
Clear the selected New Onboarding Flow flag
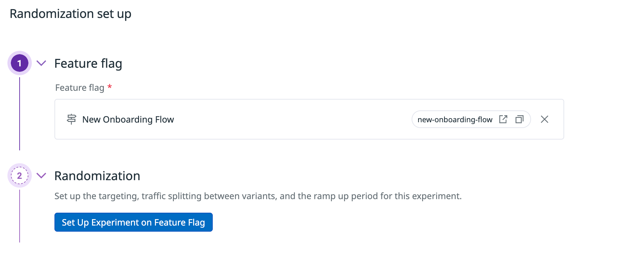pos(544,119)
